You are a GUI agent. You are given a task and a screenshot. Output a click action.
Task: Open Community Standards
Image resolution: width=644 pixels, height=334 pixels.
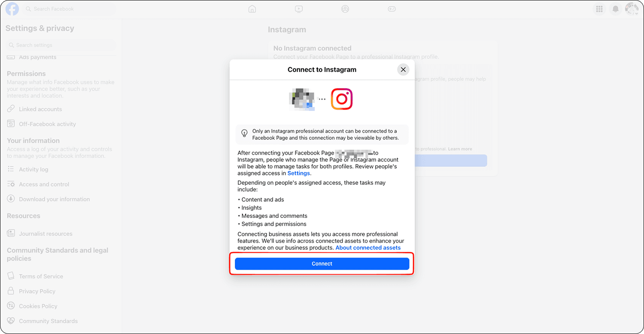48,321
